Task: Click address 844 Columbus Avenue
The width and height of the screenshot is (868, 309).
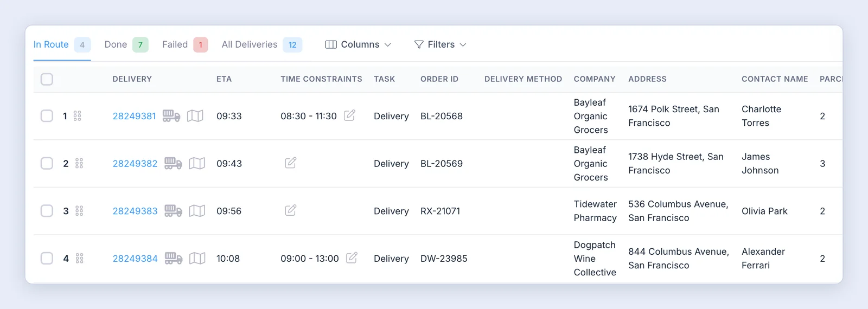Action: click(679, 259)
